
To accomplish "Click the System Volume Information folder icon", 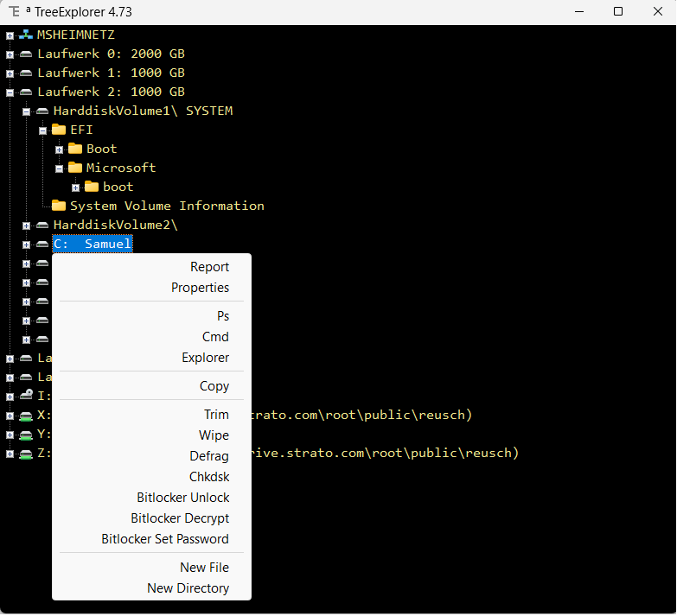I will pos(59,206).
